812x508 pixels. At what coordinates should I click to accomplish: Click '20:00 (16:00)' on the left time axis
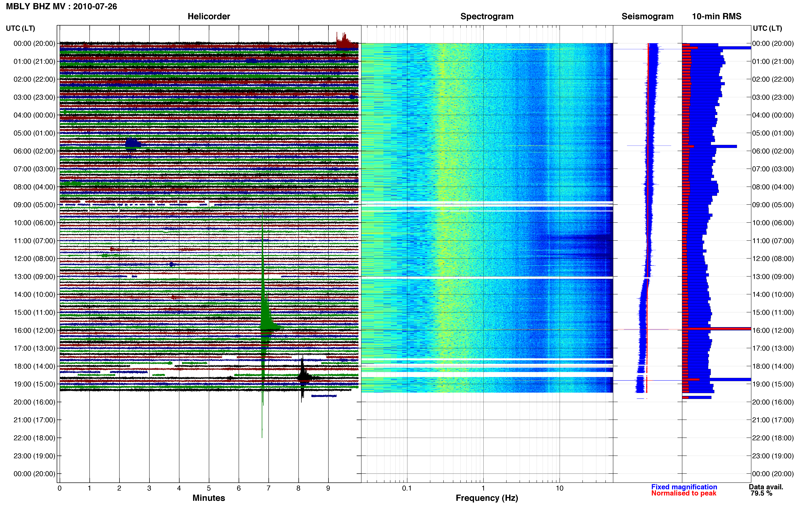coord(34,402)
